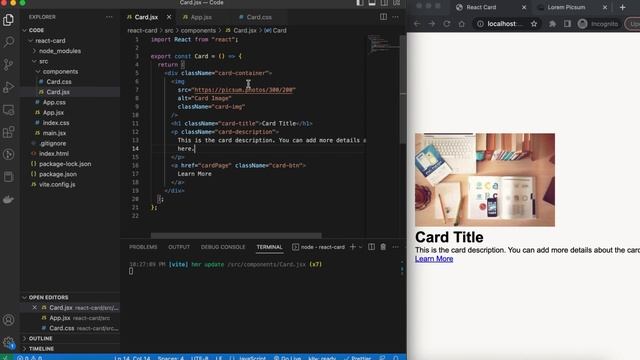This screenshot has height=360, width=640.
Task: Split the terminal panel
Action: 371,247
